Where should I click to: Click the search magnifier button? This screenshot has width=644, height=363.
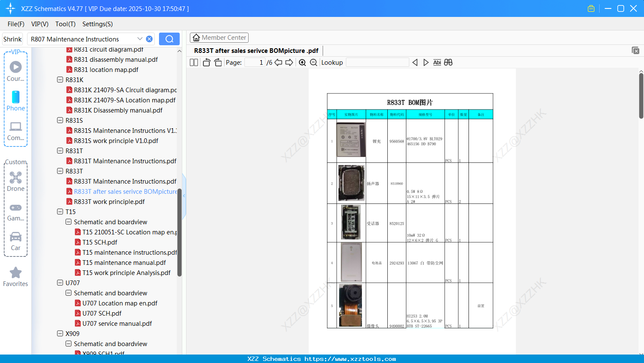click(169, 39)
